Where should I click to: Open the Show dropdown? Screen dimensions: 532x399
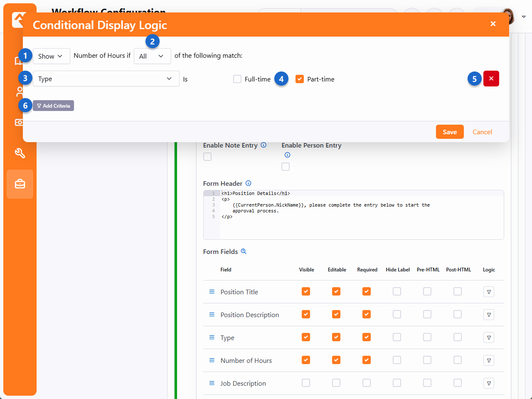point(51,56)
